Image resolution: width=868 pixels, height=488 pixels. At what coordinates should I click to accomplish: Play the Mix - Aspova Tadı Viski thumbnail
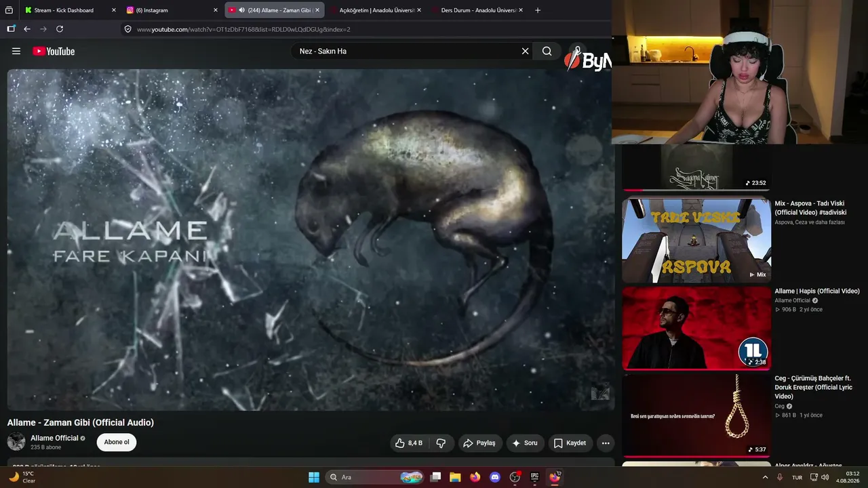click(696, 240)
